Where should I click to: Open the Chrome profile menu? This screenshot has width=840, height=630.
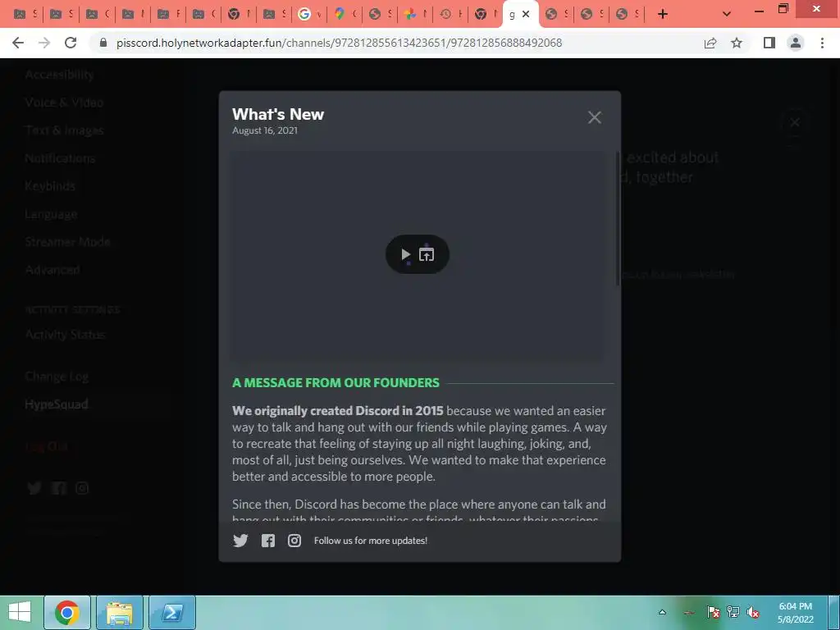click(796, 43)
